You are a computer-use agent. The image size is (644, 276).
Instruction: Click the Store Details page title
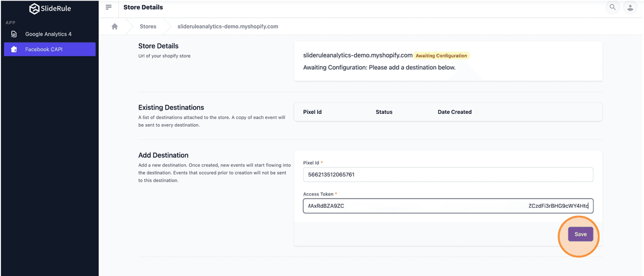pyautogui.click(x=143, y=8)
